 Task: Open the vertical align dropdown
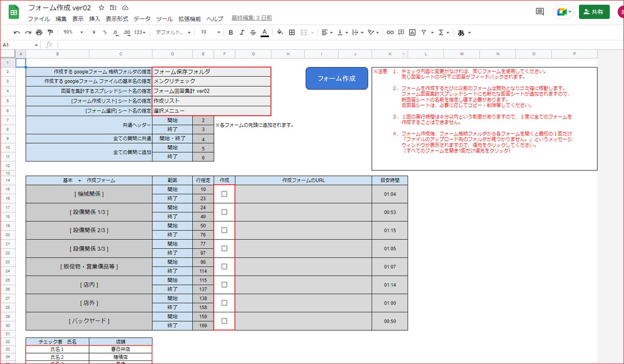pyautogui.click(x=343, y=32)
